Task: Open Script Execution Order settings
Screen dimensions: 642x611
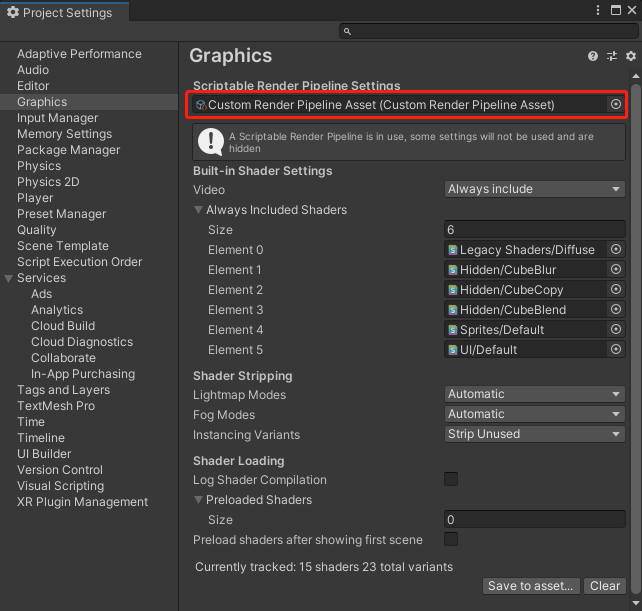Action: (x=79, y=262)
